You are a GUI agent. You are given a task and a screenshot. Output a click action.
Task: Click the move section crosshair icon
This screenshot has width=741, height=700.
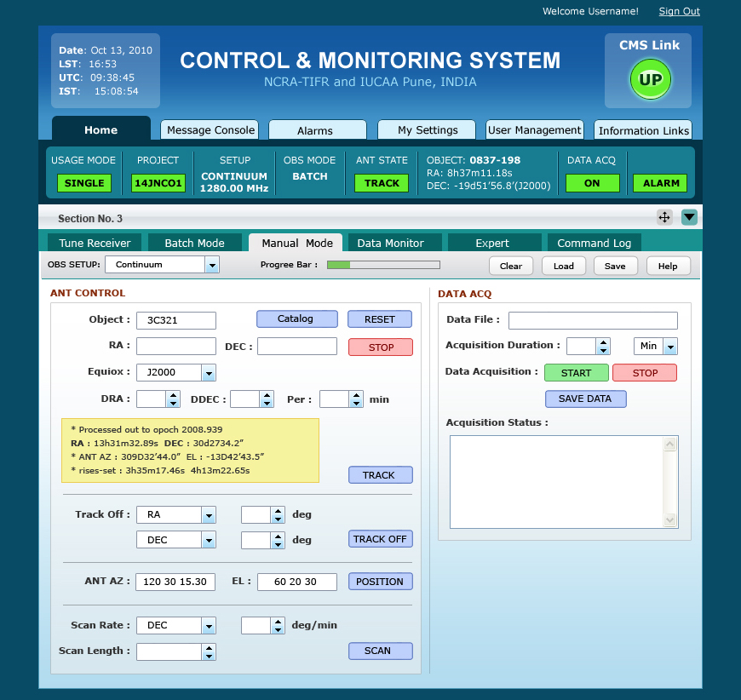664,217
